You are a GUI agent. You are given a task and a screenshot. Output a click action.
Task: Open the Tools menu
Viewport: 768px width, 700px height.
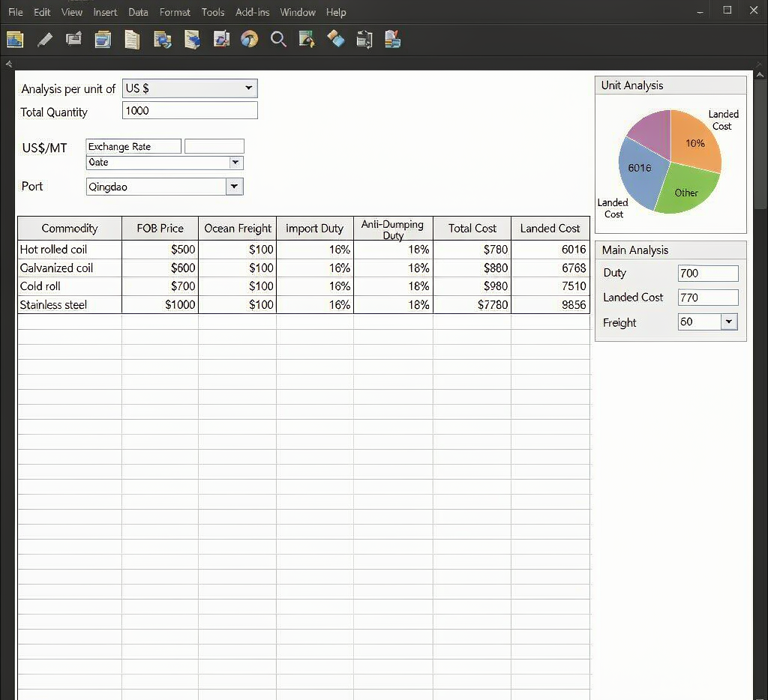(x=213, y=12)
